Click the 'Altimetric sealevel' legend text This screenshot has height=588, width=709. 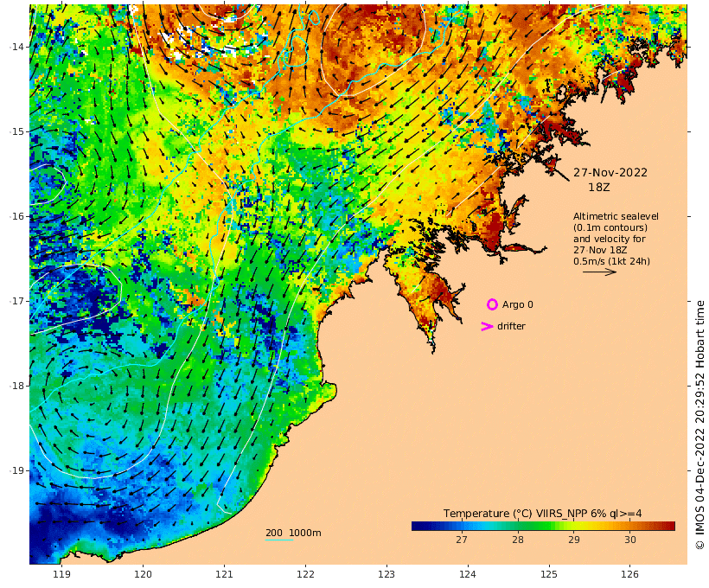pyautogui.click(x=616, y=216)
